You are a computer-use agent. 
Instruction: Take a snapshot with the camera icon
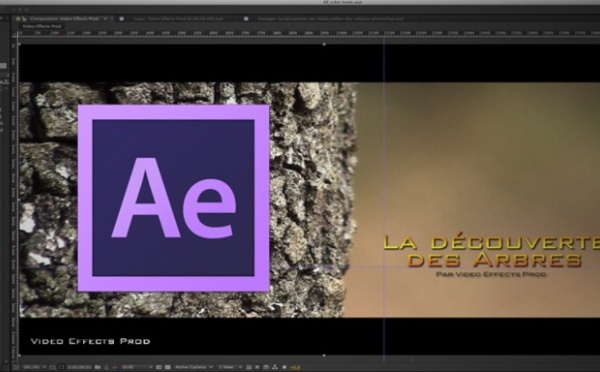[x=97, y=367]
